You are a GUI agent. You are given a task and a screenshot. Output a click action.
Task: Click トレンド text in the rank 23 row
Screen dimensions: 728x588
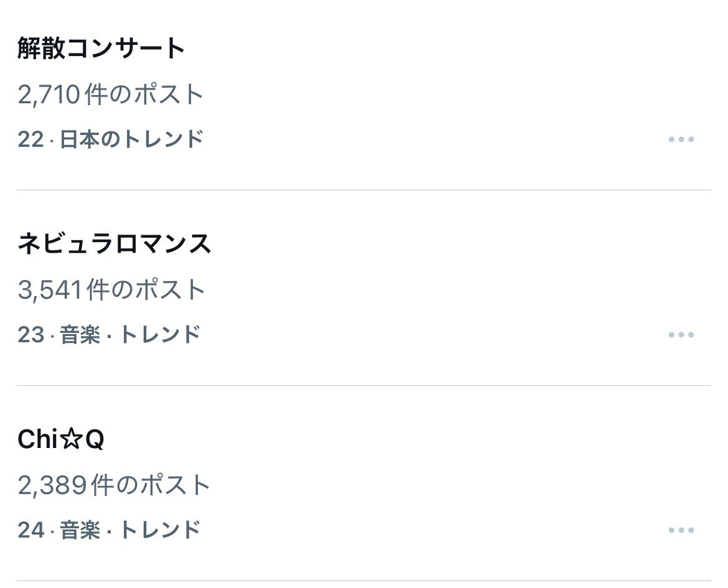click(x=160, y=335)
